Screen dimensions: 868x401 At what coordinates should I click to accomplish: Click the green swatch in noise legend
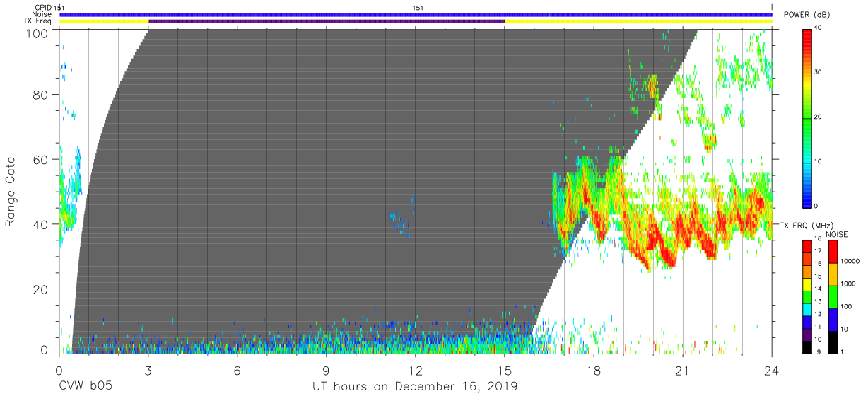(832, 296)
